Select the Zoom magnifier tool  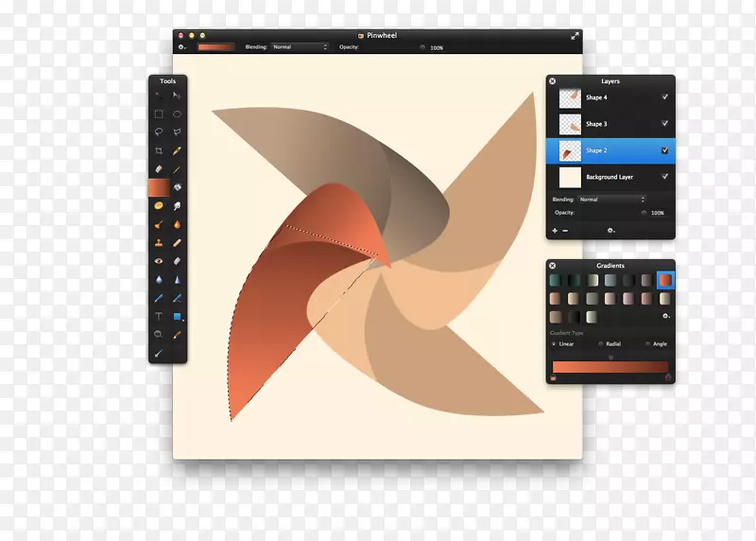coord(159,334)
